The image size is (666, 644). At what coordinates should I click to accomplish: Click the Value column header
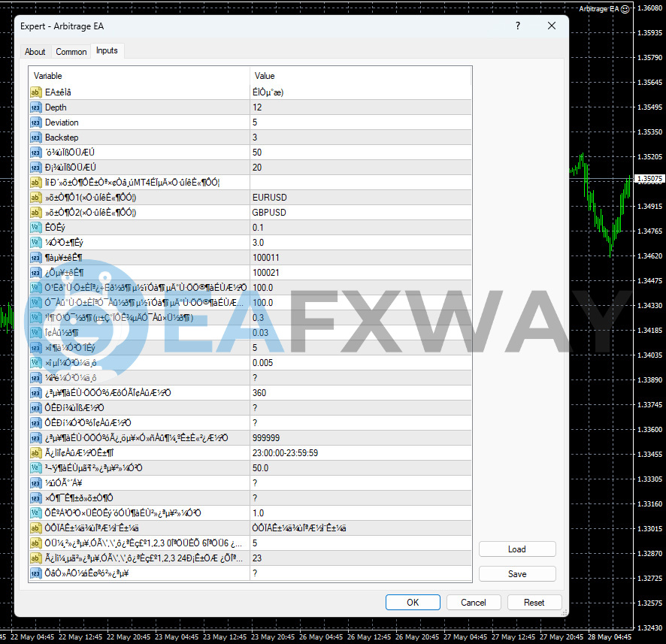(x=361, y=76)
